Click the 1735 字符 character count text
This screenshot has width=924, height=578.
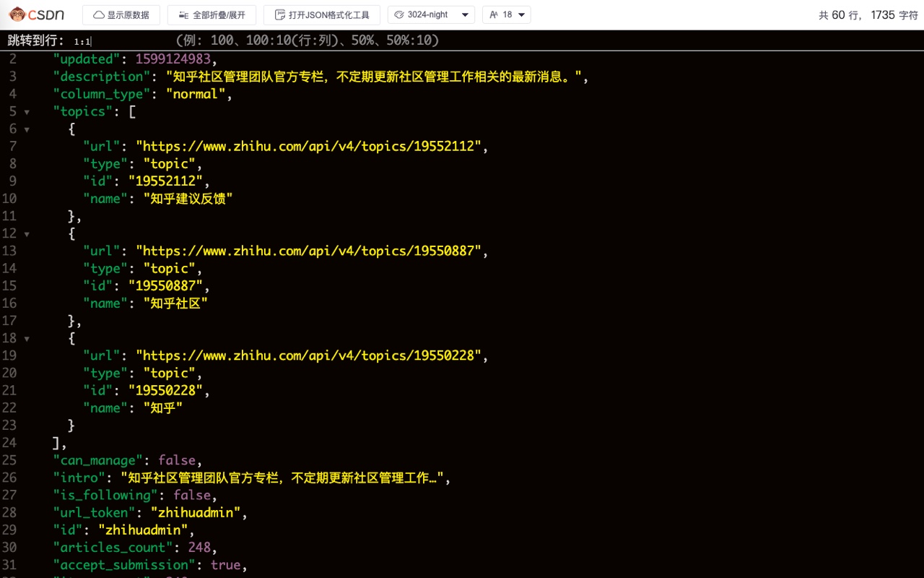896,14
